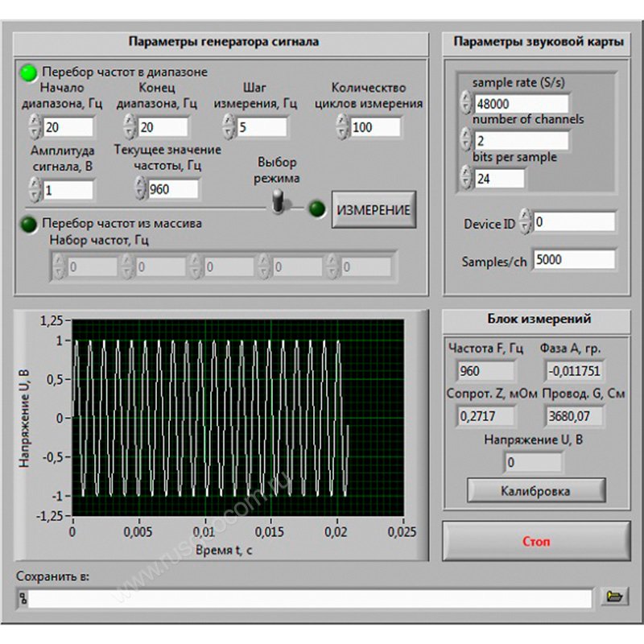Image resolution: width=644 pixels, height=644 pixels.
Task: Click the folder browse icon next to save path
Action: click(614, 597)
